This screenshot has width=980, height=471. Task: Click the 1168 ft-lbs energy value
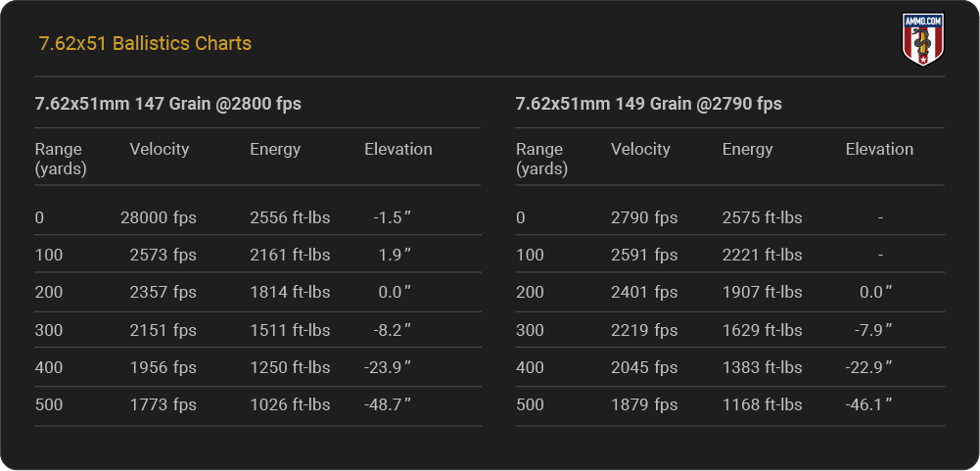pyautogui.click(x=762, y=404)
